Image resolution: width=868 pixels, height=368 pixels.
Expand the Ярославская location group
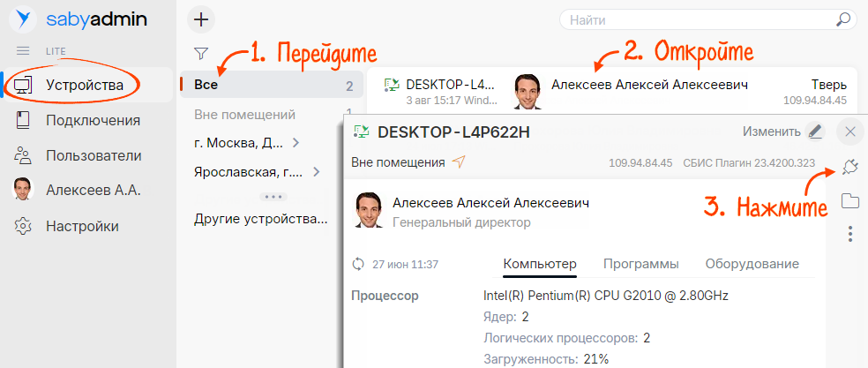(316, 173)
